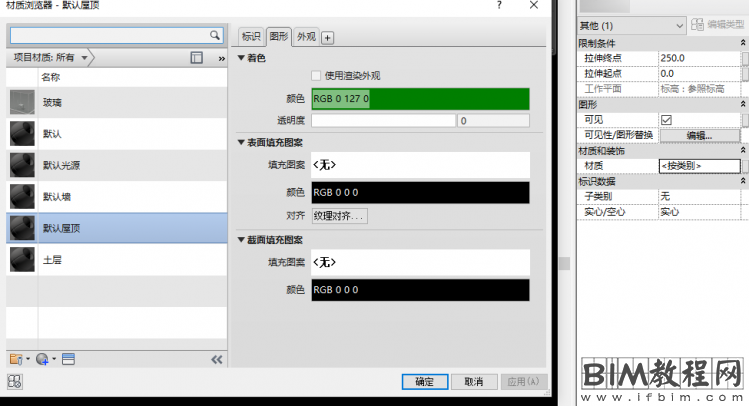
Task: Switch to the 标识 tab
Action: [251, 37]
